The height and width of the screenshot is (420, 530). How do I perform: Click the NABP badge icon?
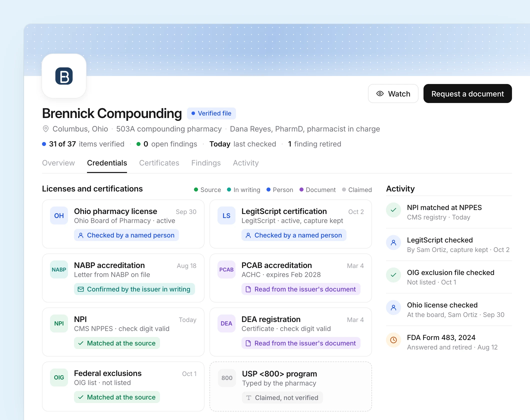tap(59, 269)
